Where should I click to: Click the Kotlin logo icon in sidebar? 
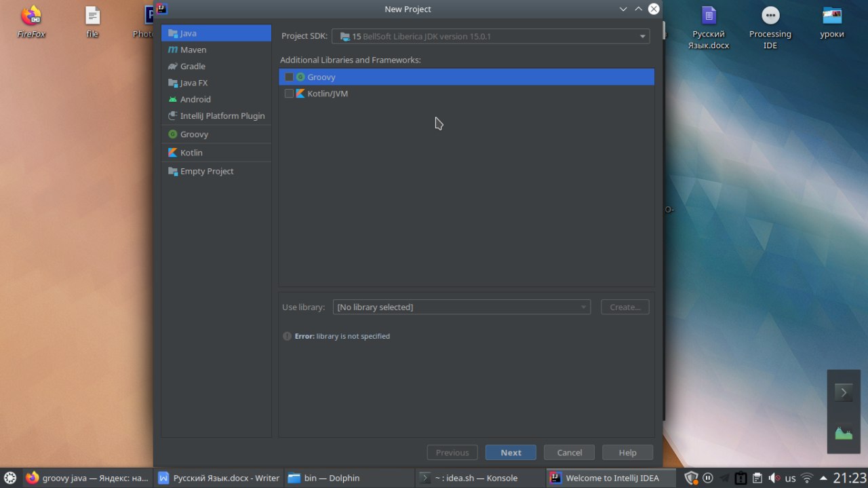click(173, 153)
